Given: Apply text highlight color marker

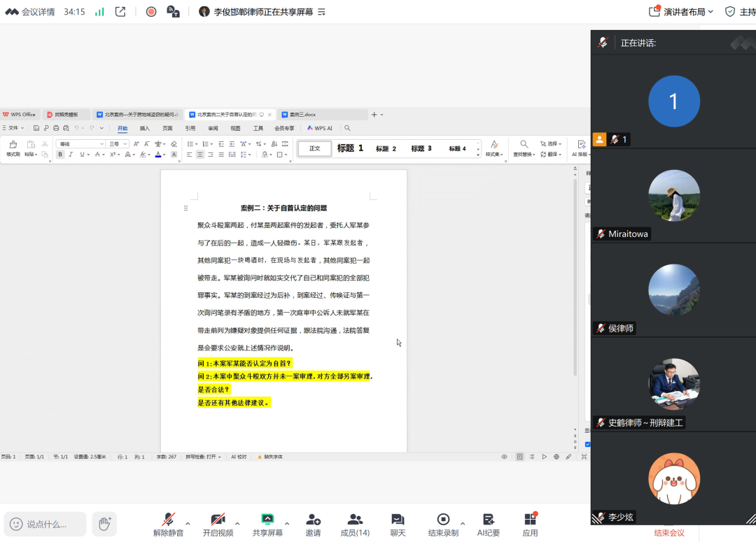Looking at the screenshot, I should click(x=143, y=155).
